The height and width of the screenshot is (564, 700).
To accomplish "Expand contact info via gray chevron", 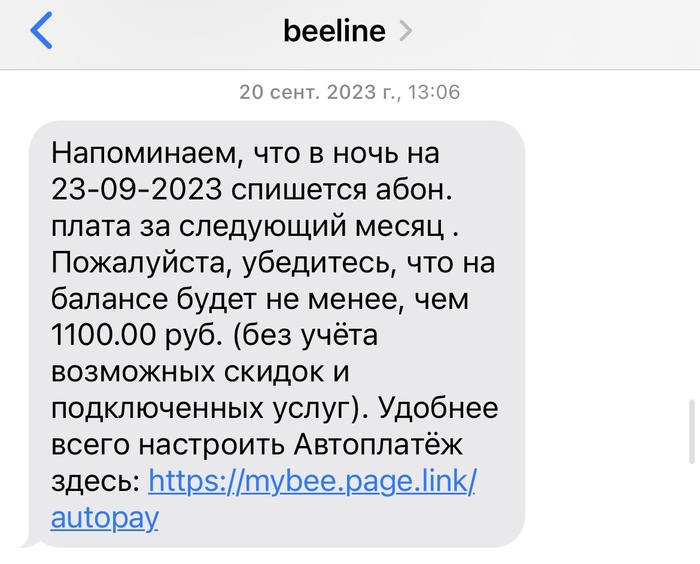I will [x=405, y=32].
